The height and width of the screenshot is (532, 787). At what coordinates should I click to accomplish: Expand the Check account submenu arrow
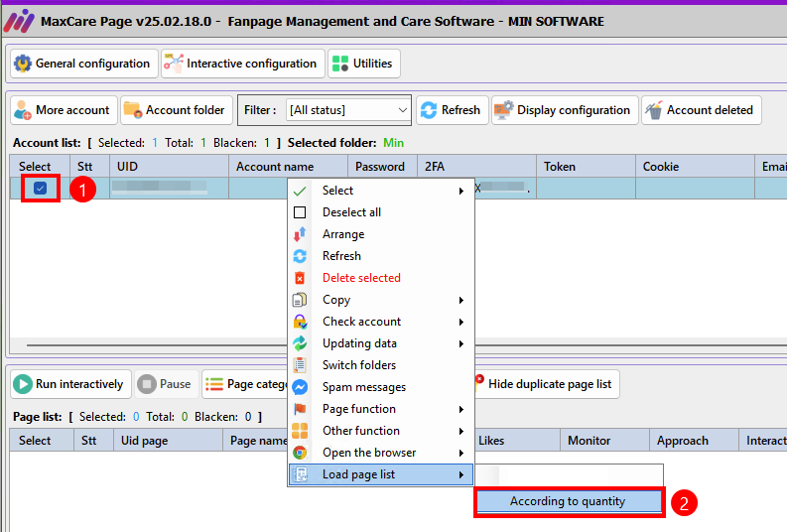tap(461, 322)
